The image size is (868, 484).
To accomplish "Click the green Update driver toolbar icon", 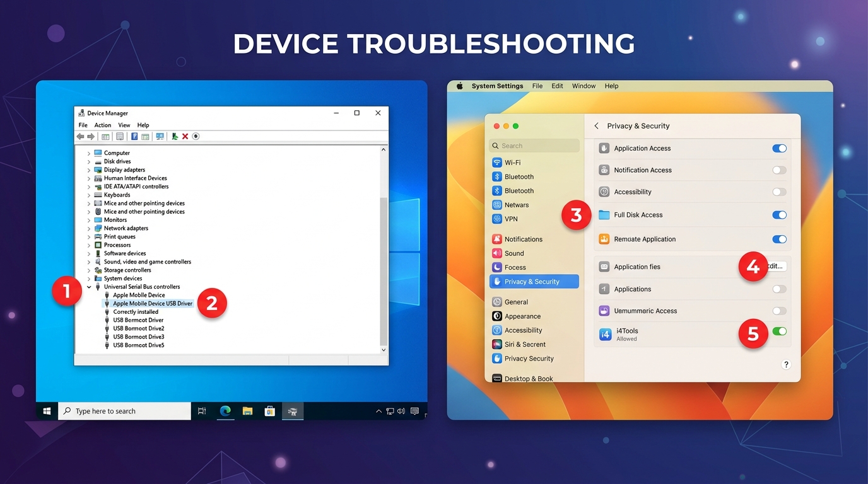I will [x=175, y=136].
